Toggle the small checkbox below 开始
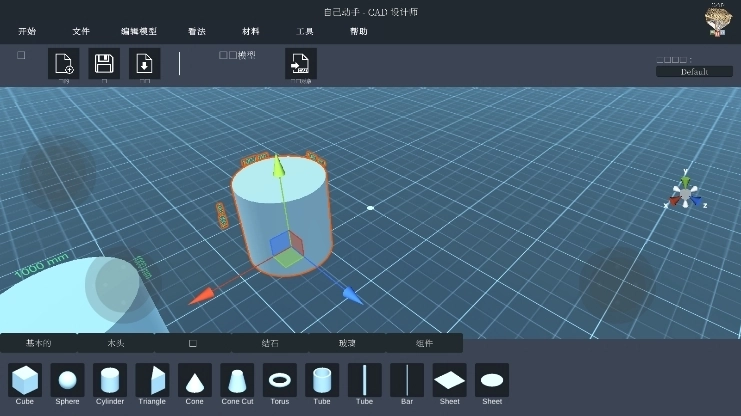 point(21,56)
